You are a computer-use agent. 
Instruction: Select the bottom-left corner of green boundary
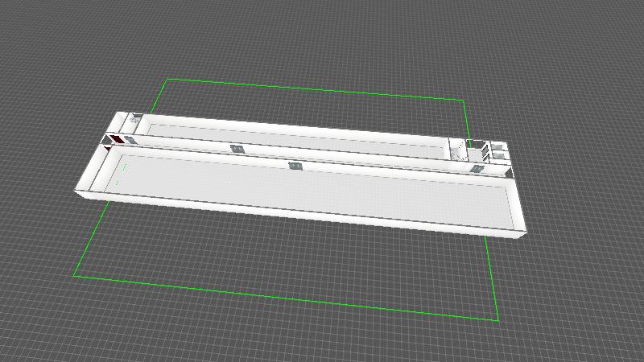[74, 276]
